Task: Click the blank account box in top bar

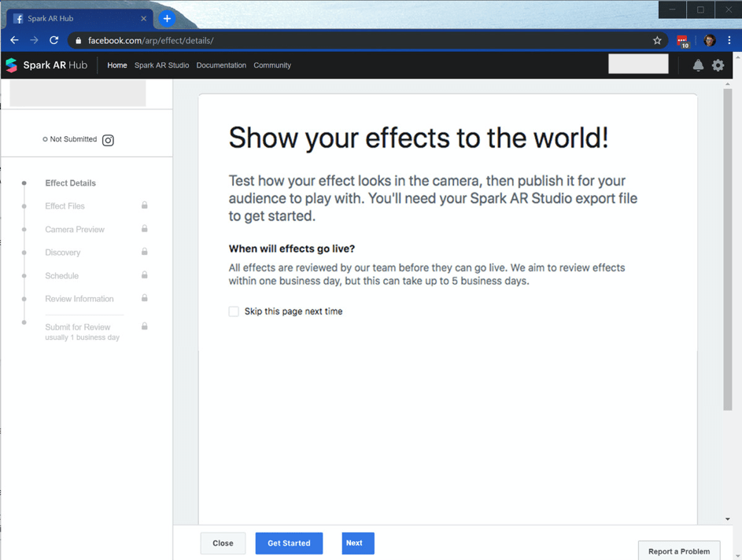Action: coord(638,64)
